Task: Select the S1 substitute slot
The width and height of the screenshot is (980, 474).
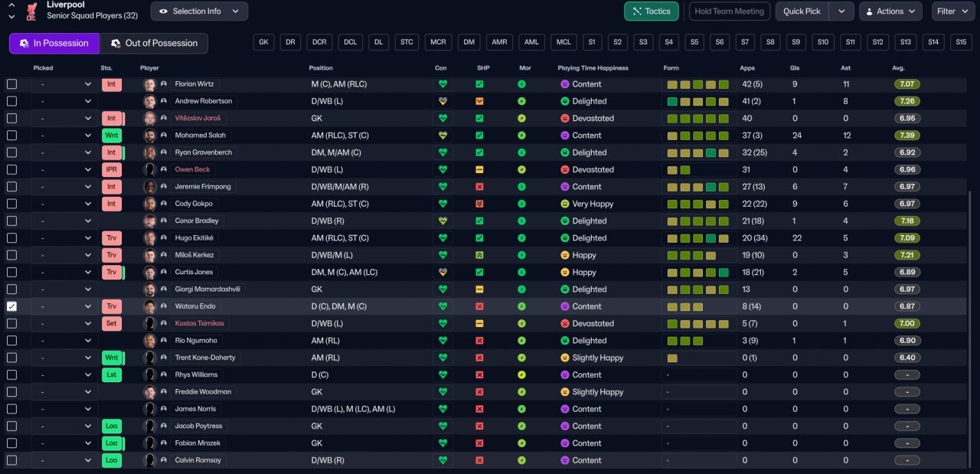Action: [592, 43]
